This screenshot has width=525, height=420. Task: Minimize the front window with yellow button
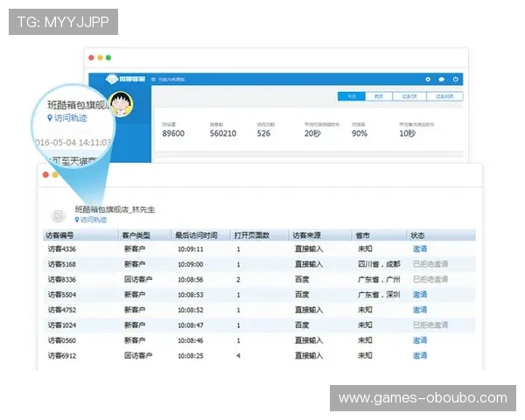coord(55,174)
